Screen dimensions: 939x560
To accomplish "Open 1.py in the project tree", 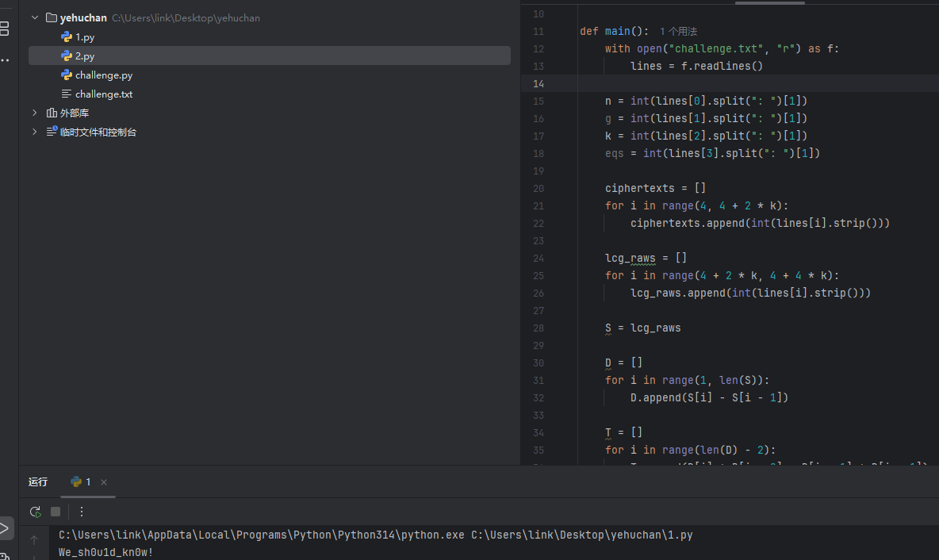I will 85,36.
